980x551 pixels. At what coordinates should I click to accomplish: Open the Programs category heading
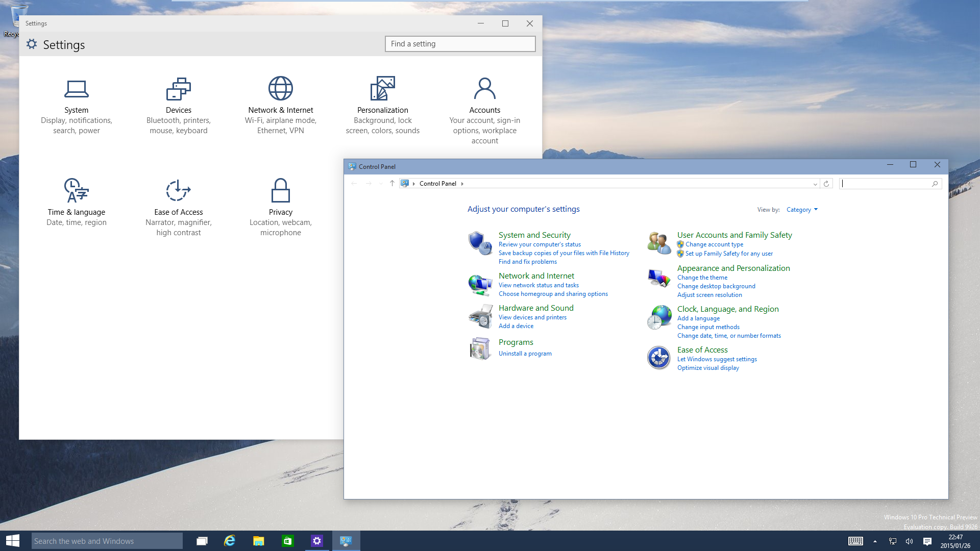516,342
